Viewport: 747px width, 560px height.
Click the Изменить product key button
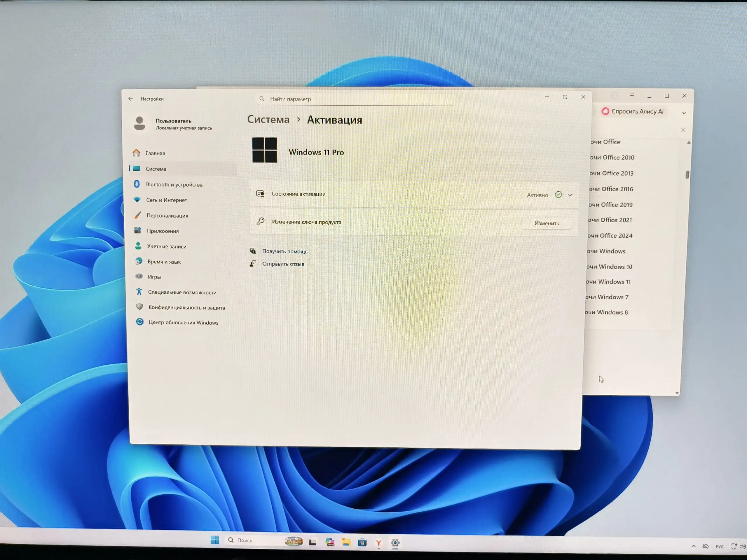(x=547, y=223)
